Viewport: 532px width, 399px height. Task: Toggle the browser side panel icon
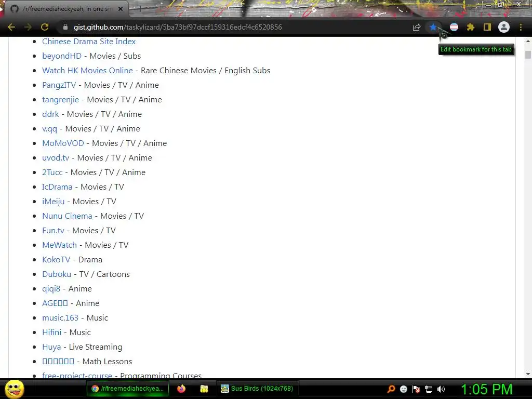tap(487, 27)
